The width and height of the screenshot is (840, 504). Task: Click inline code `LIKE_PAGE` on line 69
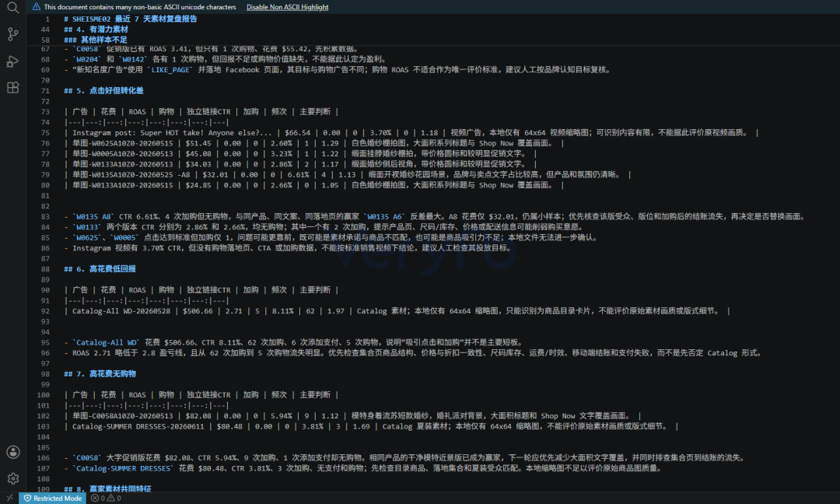(x=170, y=70)
